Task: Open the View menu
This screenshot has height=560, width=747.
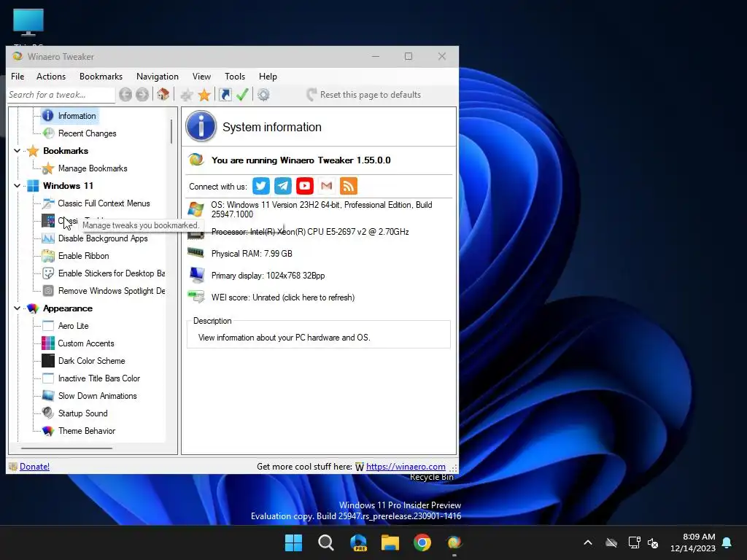Action: pos(201,76)
